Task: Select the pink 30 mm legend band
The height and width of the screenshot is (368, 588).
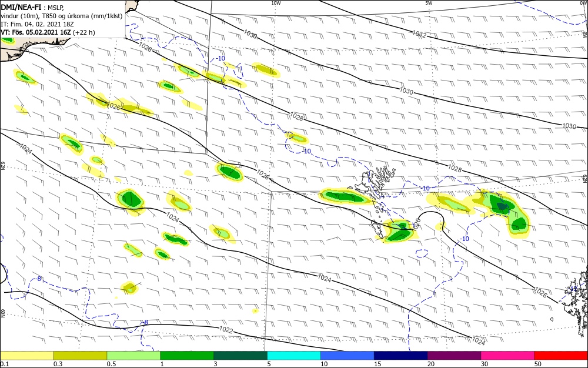Action: [508, 356]
